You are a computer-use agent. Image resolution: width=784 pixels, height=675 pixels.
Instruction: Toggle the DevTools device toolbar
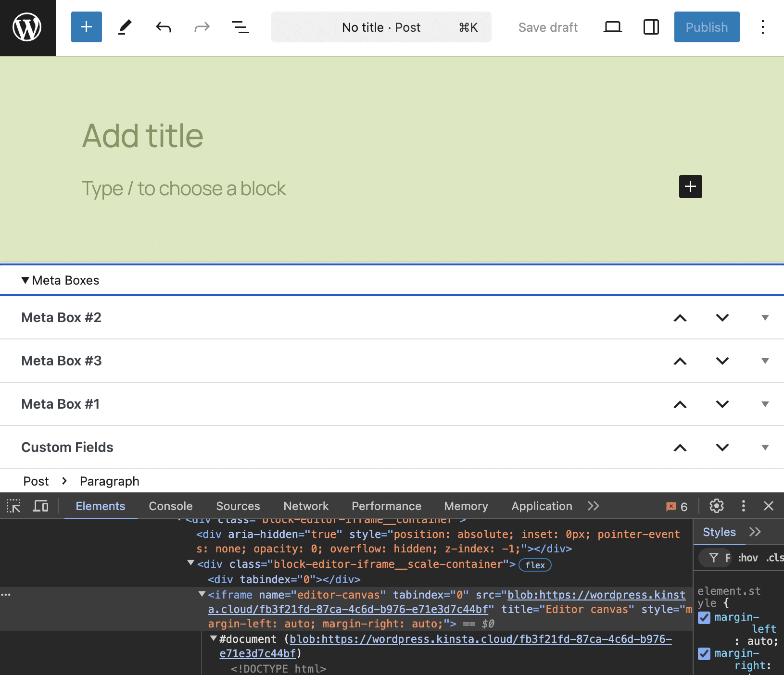(x=41, y=506)
